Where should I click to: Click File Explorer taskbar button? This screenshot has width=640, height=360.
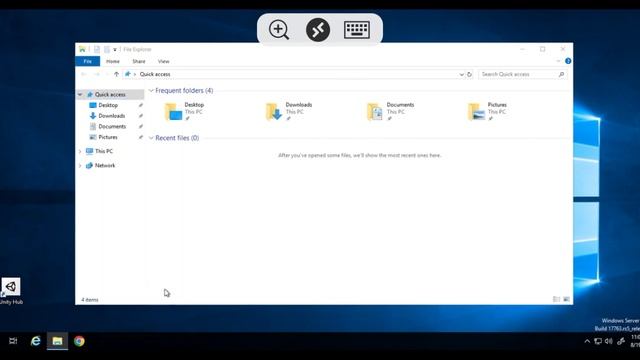(x=57, y=341)
